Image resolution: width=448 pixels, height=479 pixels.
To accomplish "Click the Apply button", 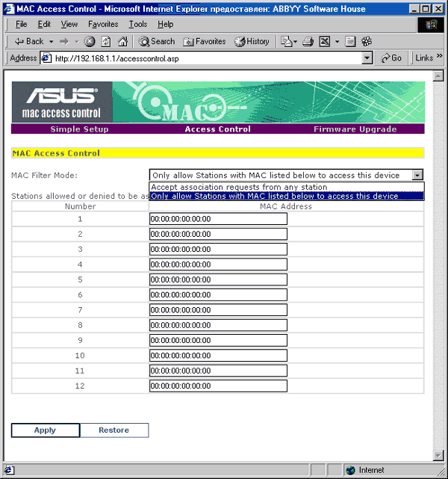I will (x=46, y=430).
